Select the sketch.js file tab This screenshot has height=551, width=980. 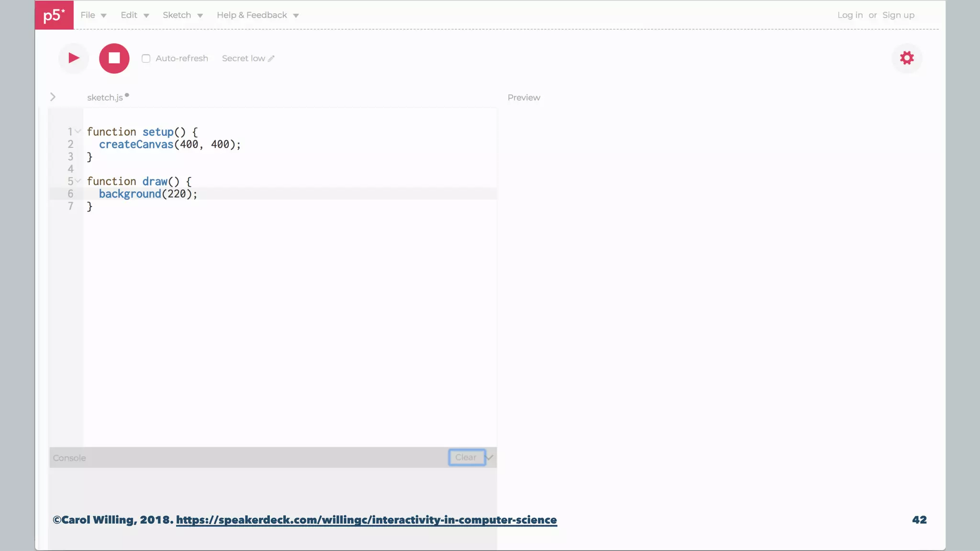[x=105, y=98]
